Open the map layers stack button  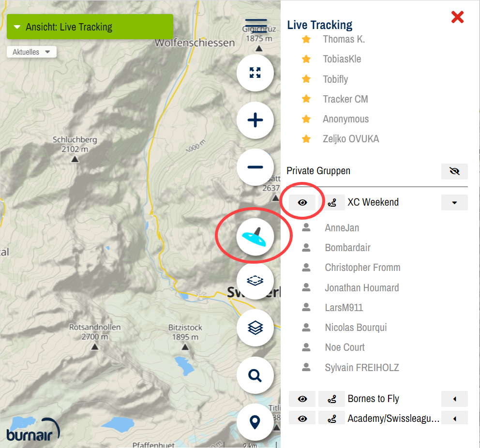pyautogui.click(x=255, y=328)
